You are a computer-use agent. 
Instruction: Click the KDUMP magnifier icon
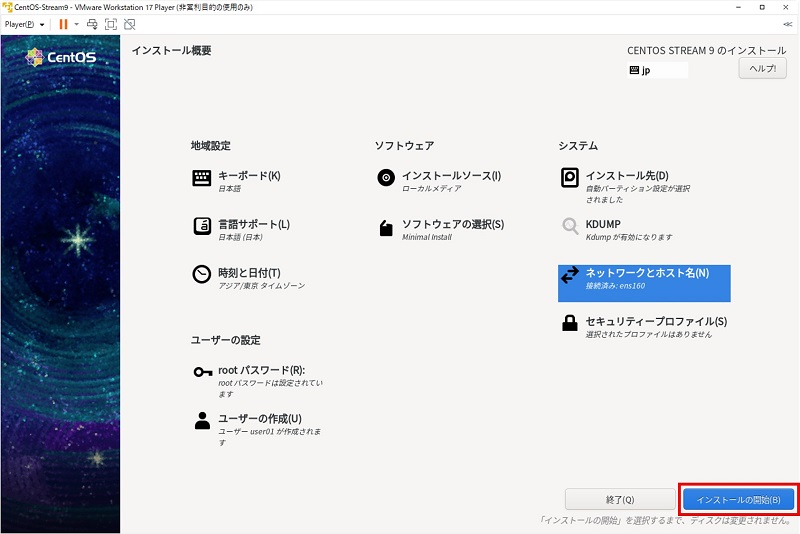pyautogui.click(x=569, y=226)
